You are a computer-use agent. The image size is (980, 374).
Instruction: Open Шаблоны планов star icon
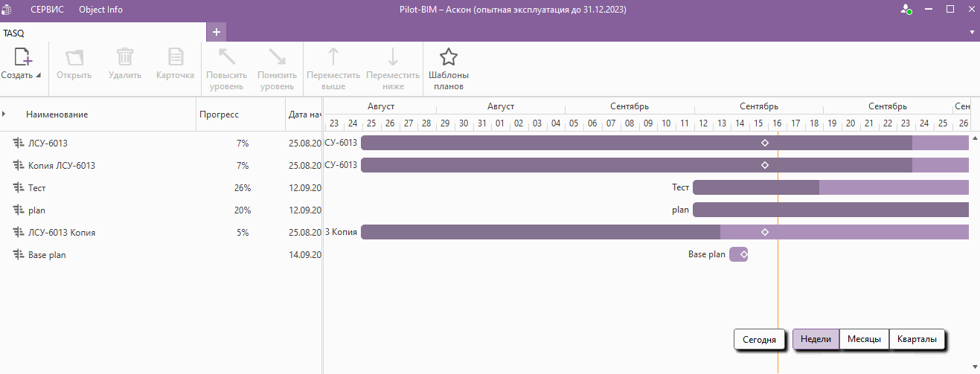click(x=448, y=57)
